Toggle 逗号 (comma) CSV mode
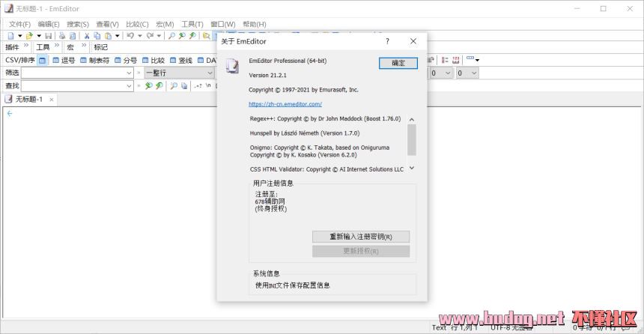Viewport: 644px width, 334px height. [64, 61]
